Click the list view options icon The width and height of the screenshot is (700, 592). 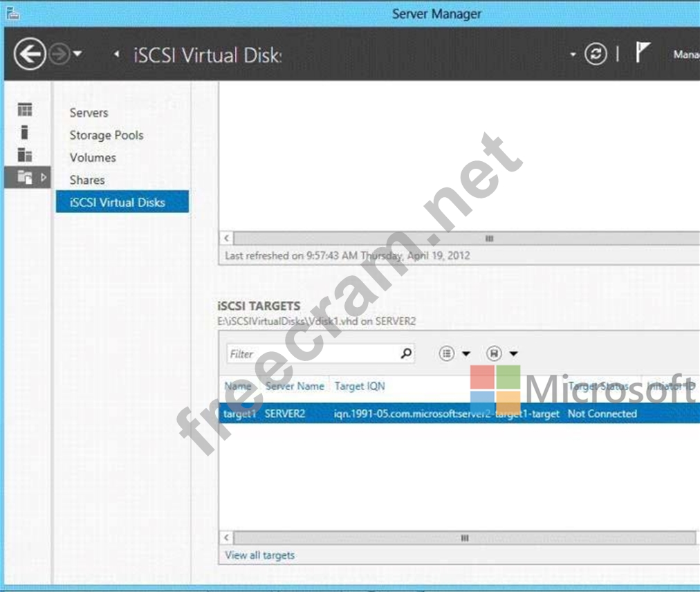[x=446, y=353]
